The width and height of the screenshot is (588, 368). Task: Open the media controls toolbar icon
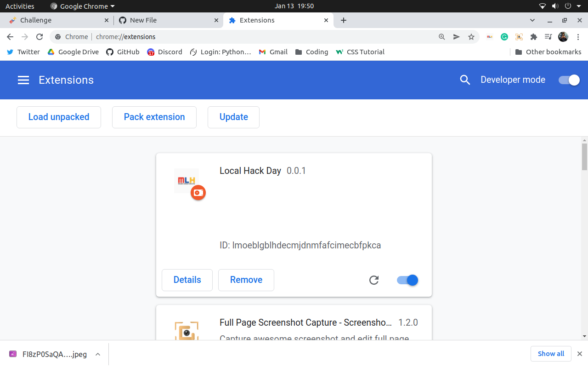548,37
